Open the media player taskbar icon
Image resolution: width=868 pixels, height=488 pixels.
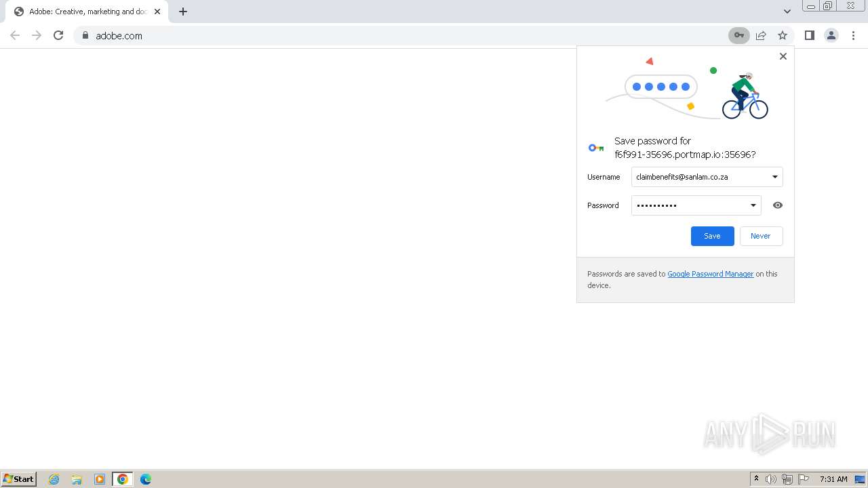(100, 479)
